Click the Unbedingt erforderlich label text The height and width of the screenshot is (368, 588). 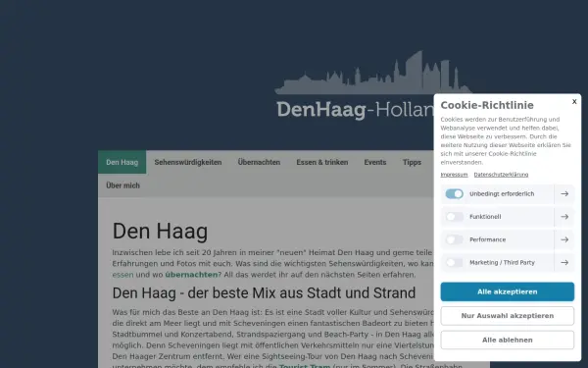[502, 193]
